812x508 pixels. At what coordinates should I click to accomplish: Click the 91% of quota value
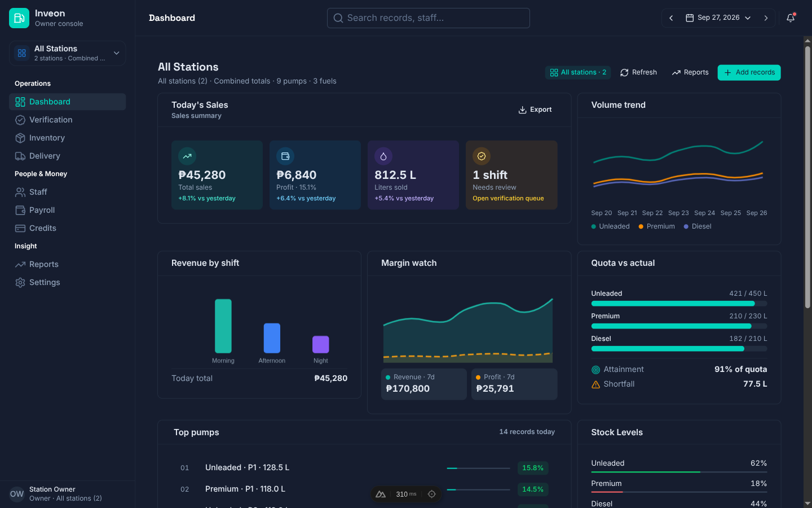pyautogui.click(x=741, y=369)
